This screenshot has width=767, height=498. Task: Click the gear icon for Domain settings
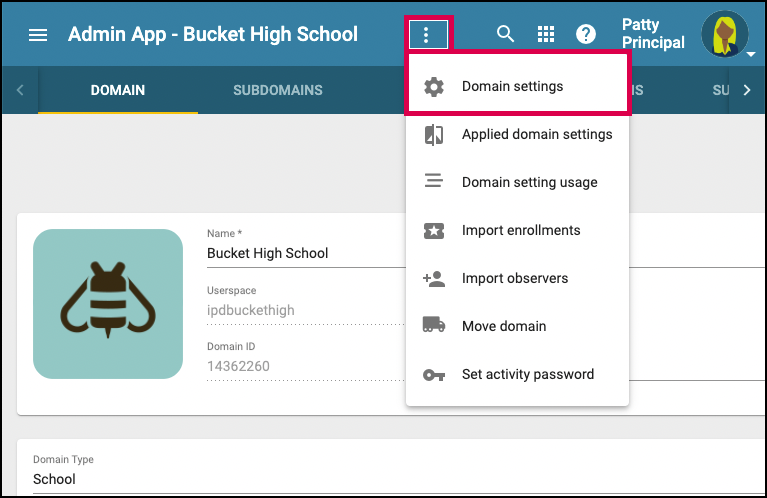tap(433, 87)
